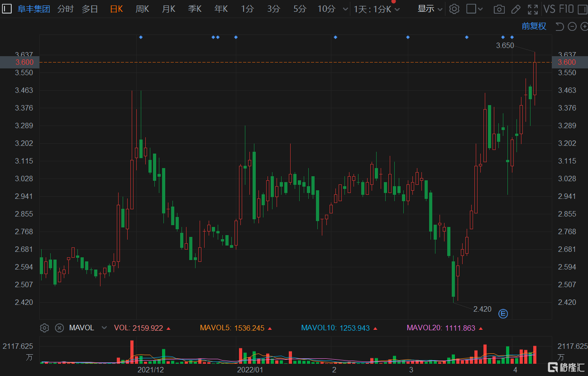Expand the MAVOL indicator dropdown
This screenshot has width=588, height=376.
(105, 328)
